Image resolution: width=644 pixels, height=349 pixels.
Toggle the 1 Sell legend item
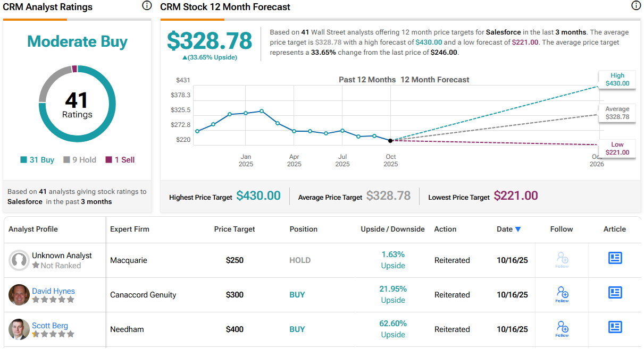point(120,160)
